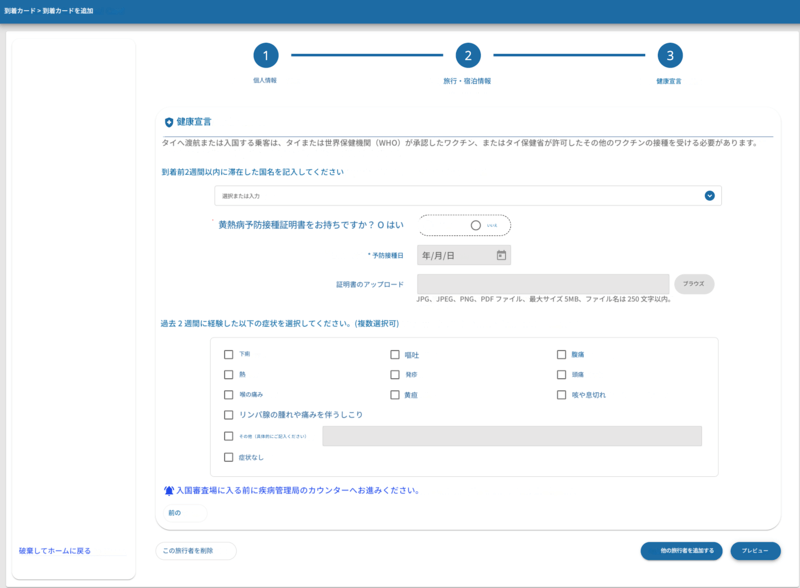Check the 咳や息切れ symptom checkbox
The height and width of the screenshot is (588, 800).
point(561,395)
